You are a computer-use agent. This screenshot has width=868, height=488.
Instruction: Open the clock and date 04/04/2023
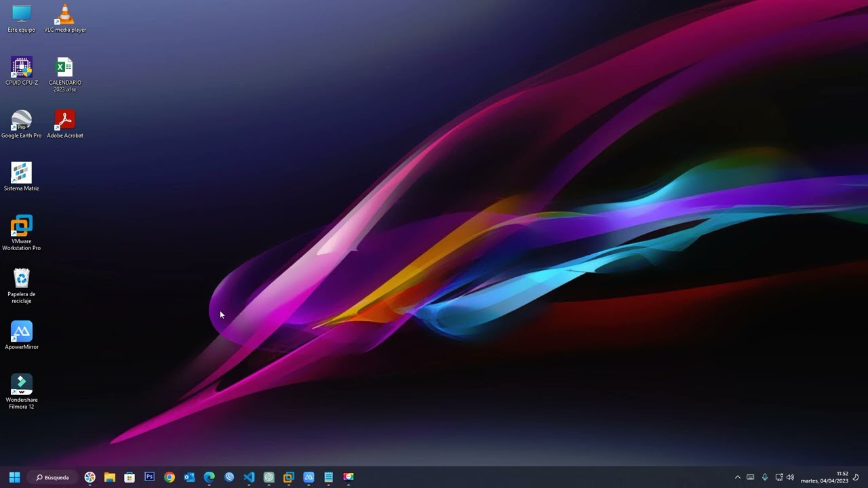coord(824,477)
